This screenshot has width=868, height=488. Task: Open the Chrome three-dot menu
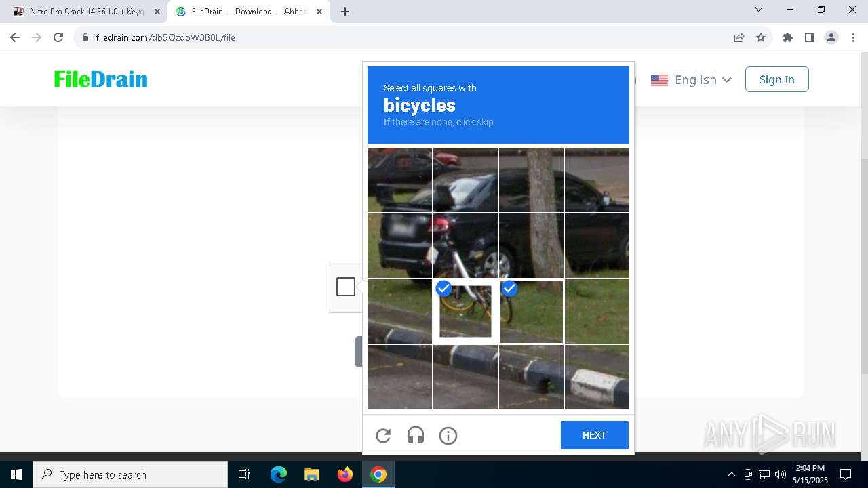coord(852,37)
